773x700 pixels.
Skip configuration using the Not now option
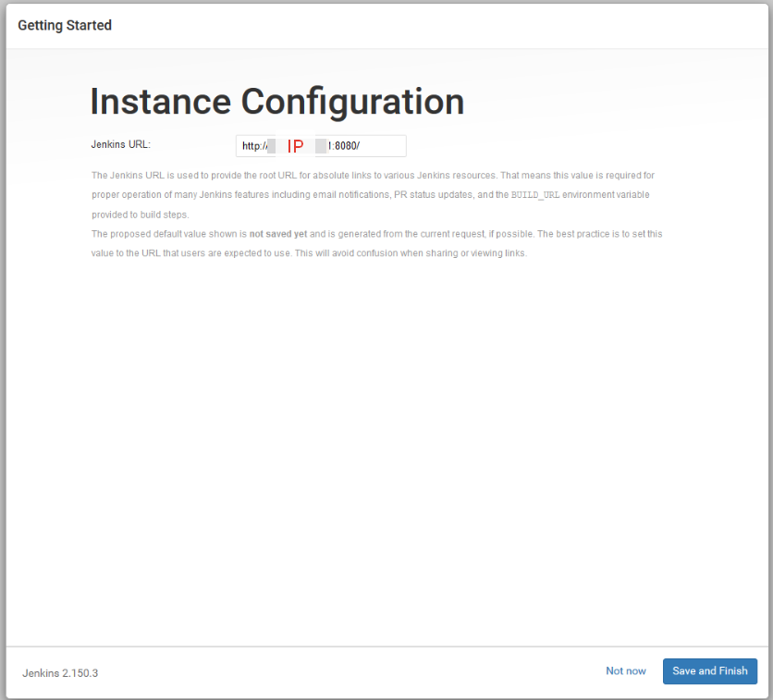(626, 671)
